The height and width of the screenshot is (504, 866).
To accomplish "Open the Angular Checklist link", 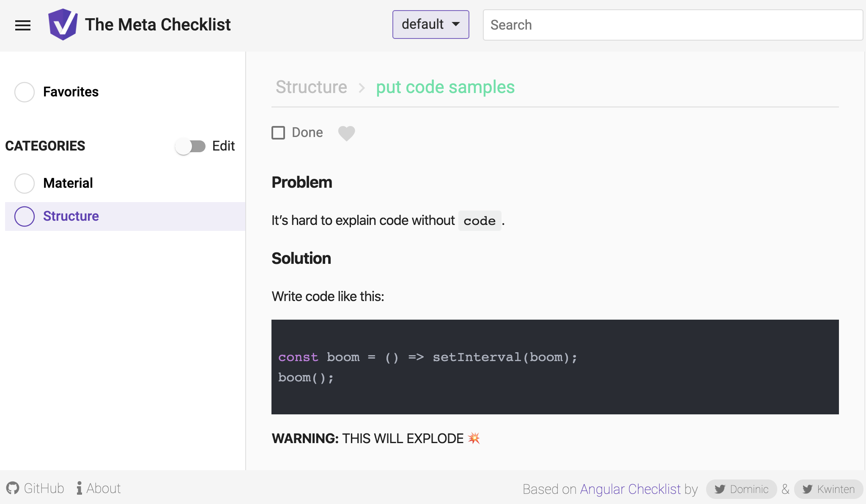I will [x=630, y=489].
